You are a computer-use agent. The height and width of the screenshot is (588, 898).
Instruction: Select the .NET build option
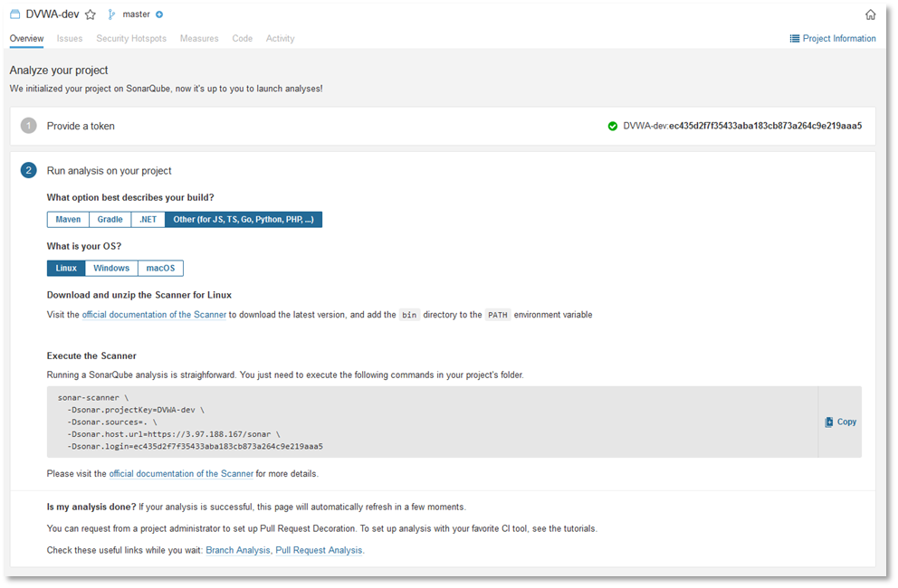[148, 220]
